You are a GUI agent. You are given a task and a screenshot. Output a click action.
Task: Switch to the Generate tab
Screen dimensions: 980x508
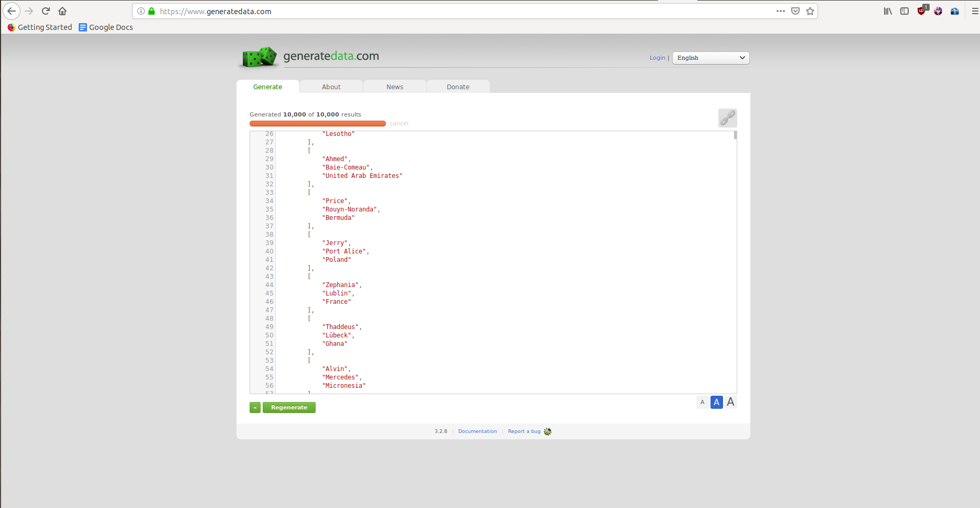pyautogui.click(x=268, y=87)
